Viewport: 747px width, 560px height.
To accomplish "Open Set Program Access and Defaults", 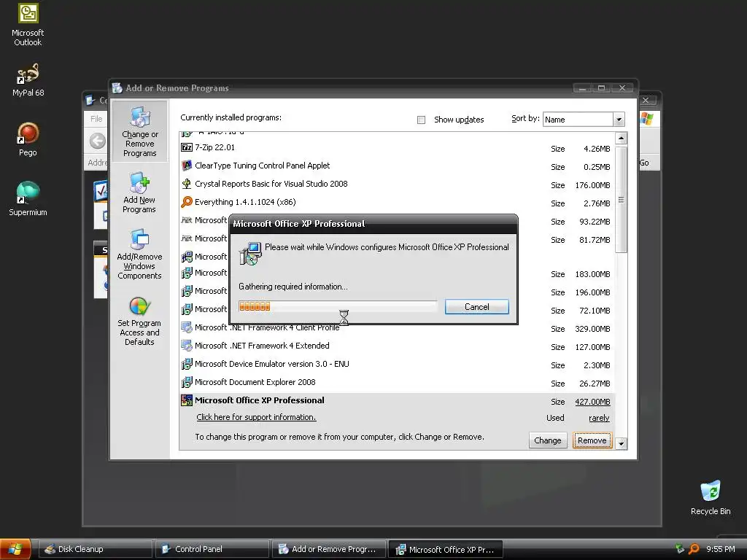I will pos(139,321).
